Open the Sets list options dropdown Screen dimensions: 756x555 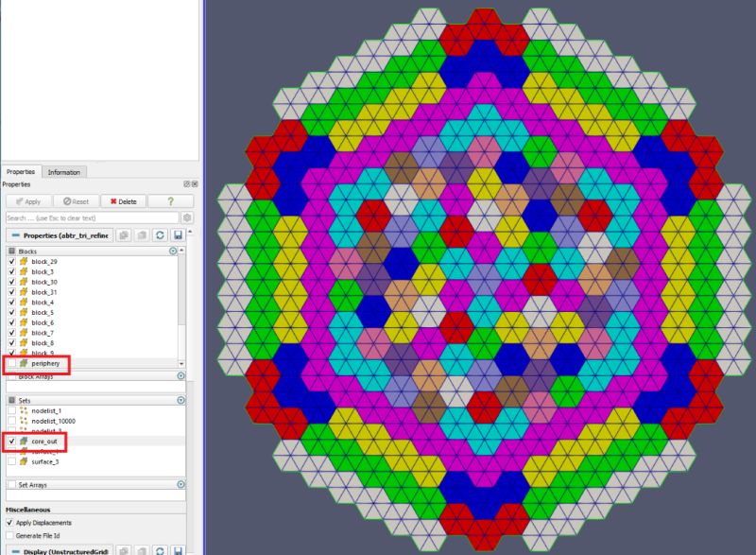(180, 400)
